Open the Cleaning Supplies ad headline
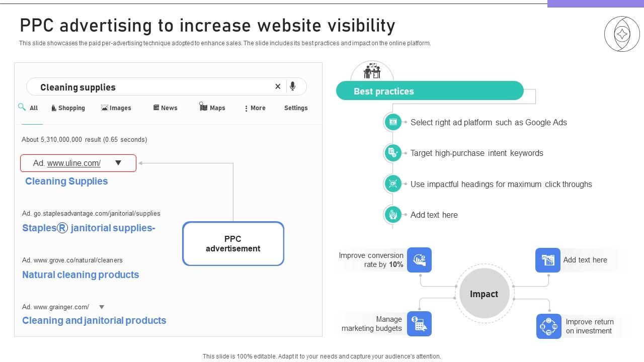644x362 pixels. point(66,181)
